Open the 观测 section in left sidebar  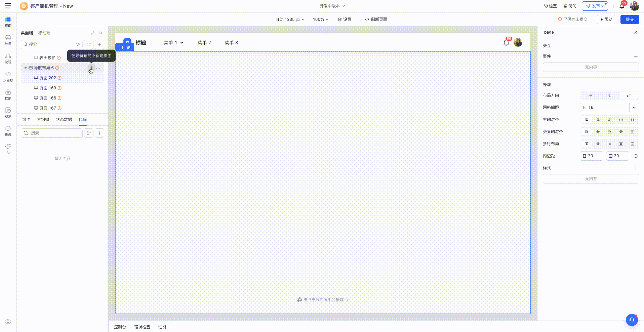8,113
